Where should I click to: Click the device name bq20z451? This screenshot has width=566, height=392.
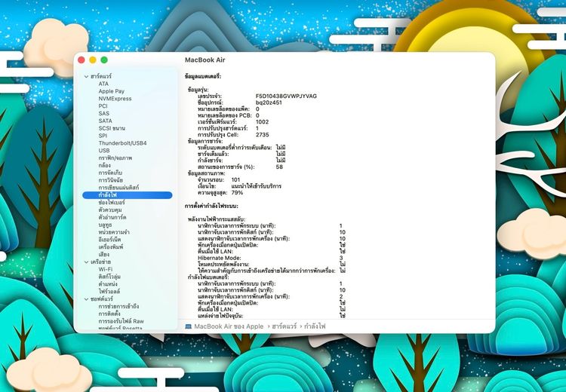[x=269, y=103]
